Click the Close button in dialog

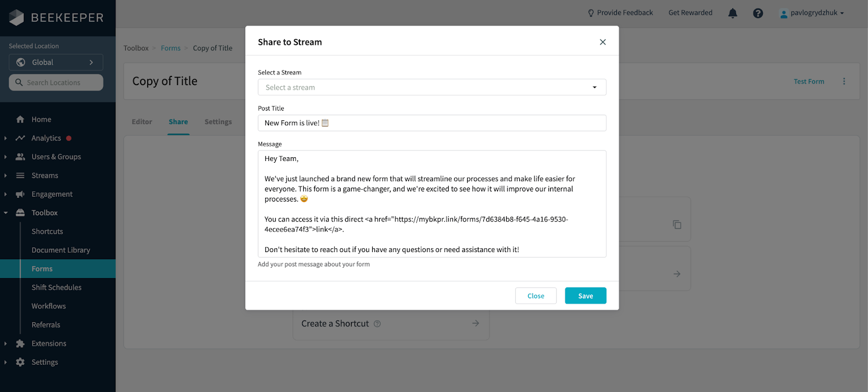pyautogui.click(x=535, y=295)
